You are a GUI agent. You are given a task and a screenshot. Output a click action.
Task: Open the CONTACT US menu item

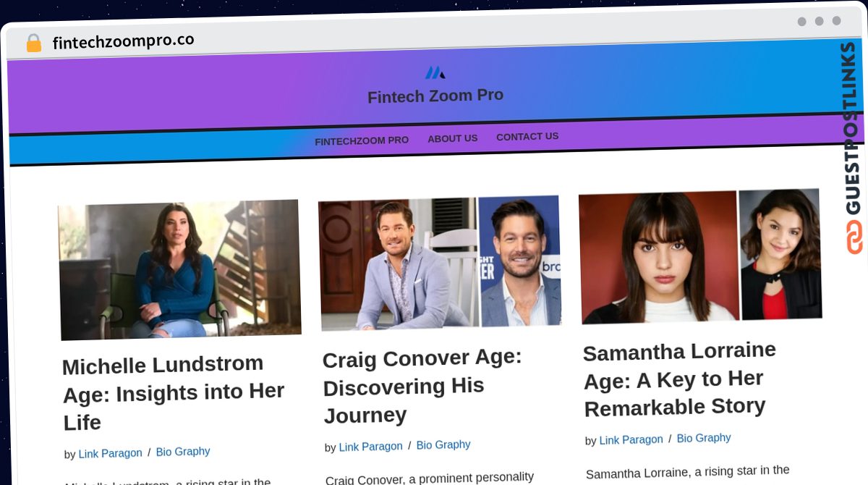tap(527, 136)
